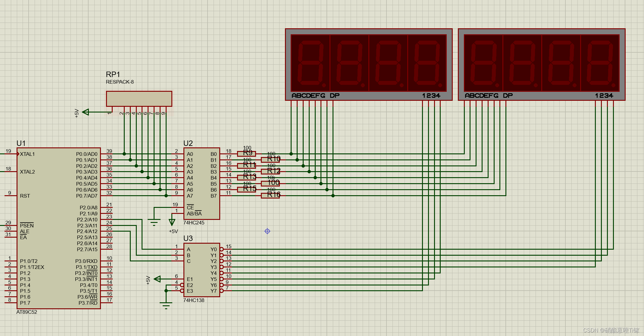Image resolution: width=644 pixels, height=336 pixels.
Task: Click the P0.7/AD7 pin label
Action: (87, 196)
